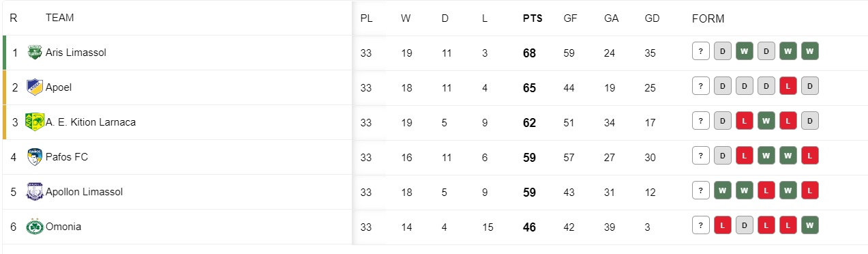868x254 pixels.
Task: Click the question mark form badge for Aris Limassol
Action: click(700, 51)
